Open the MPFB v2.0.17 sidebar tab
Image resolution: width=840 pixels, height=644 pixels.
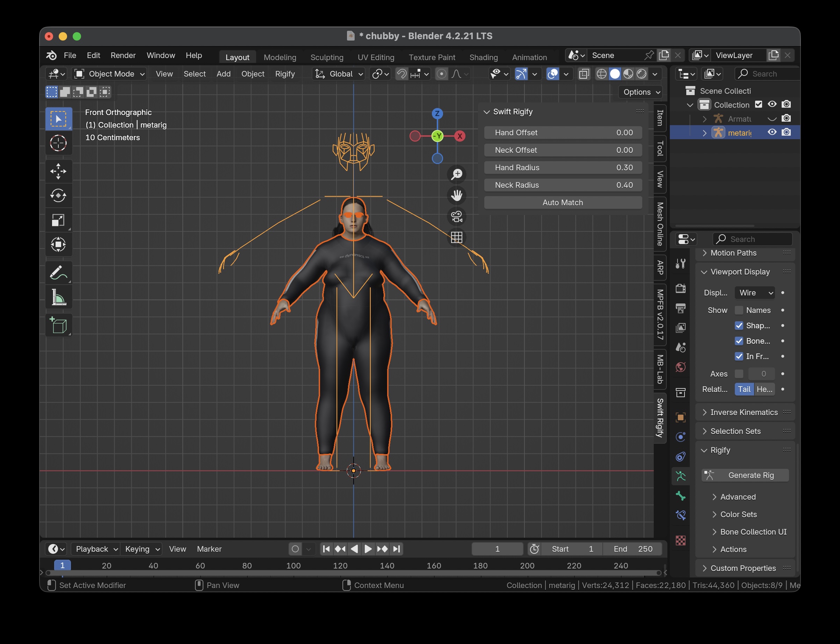660,314
